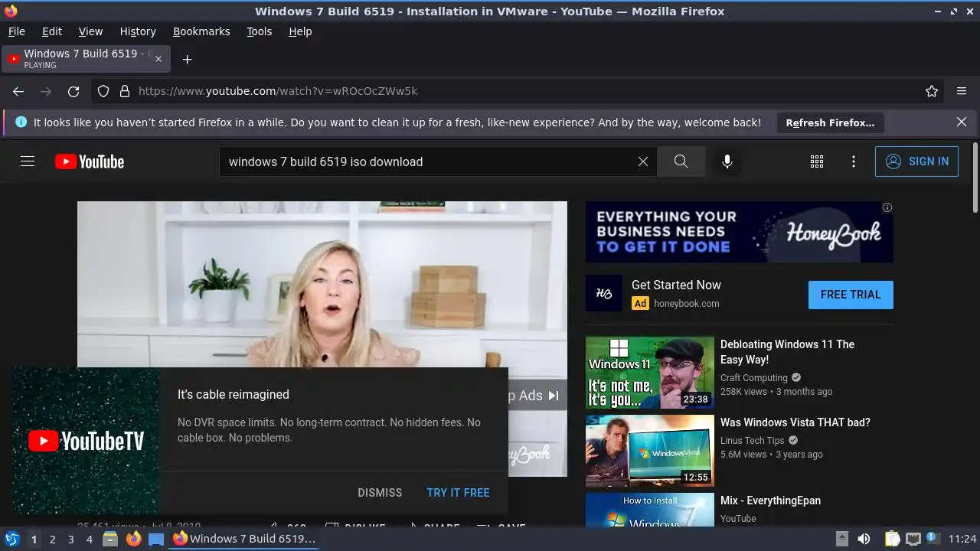Click the Refresh Firefox button
980x551 pixels.
830,122
